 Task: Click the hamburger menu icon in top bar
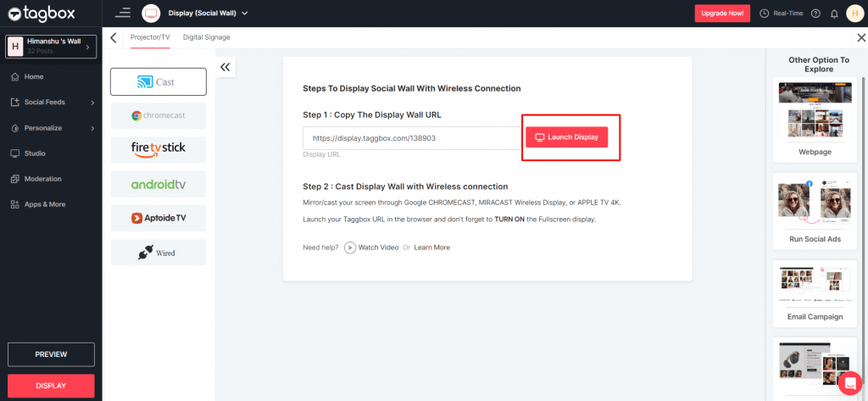(x=123, y=13)
